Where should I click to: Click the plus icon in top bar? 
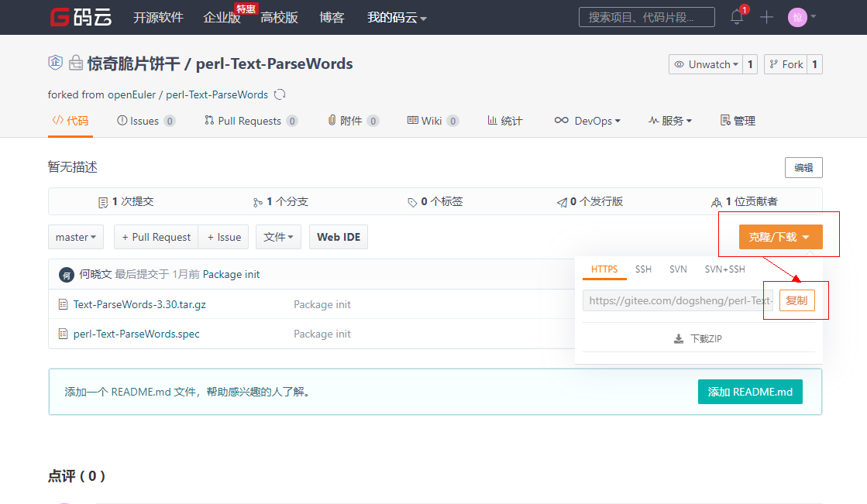766,17
